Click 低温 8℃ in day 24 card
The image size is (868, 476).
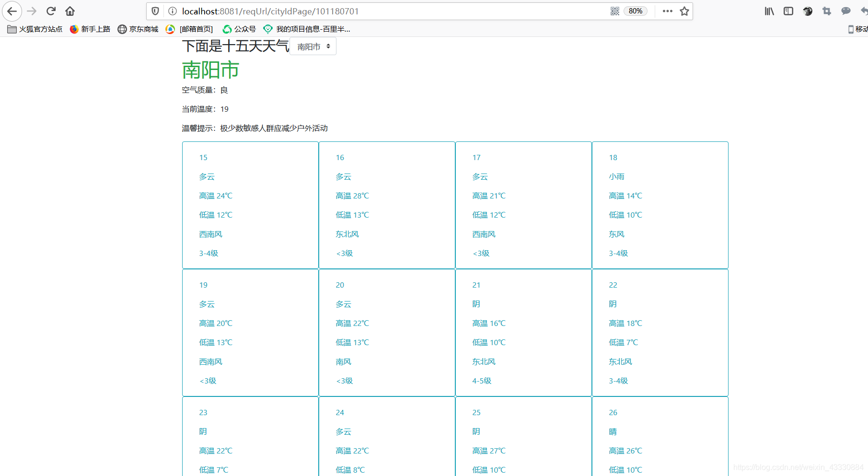(350, 470)
